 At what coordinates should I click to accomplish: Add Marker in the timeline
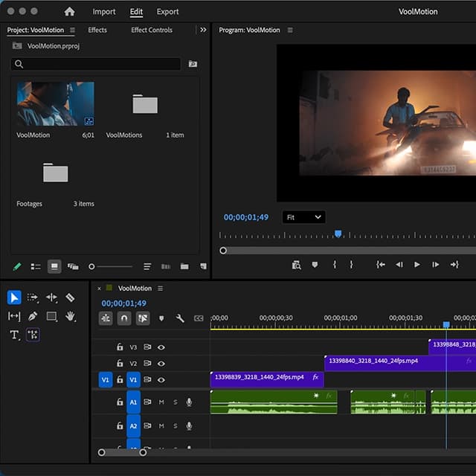[x=161, y=318]
